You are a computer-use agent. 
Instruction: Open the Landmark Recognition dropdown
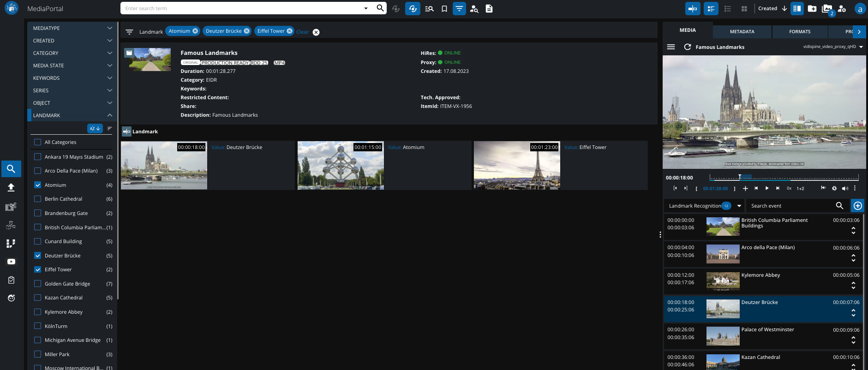[739, 206]
